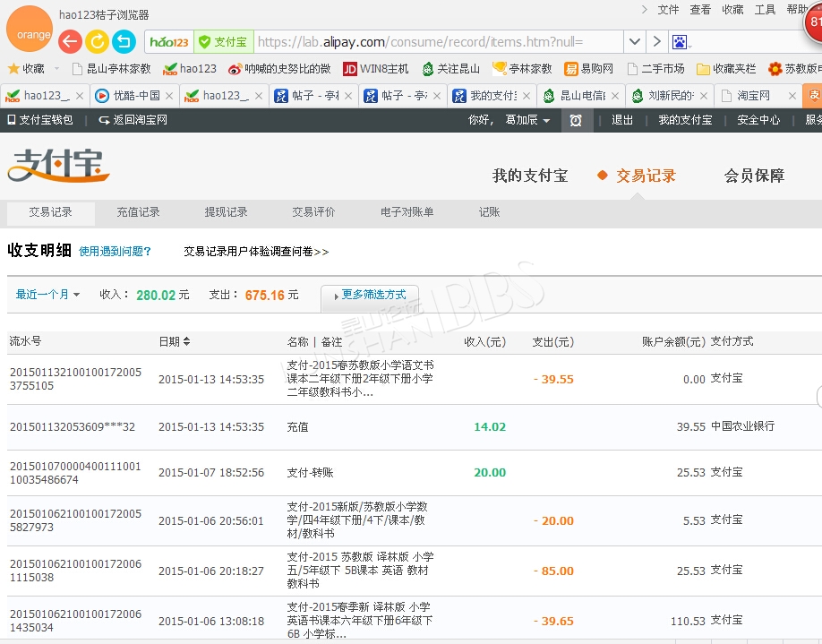Click the hao123 logo beside address bar

169,42
